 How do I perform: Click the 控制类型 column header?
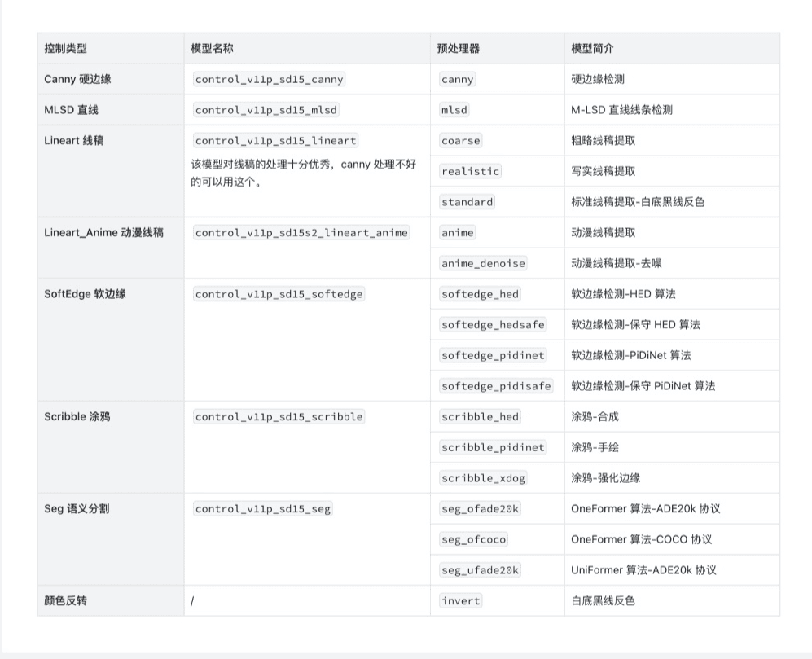tap(111, 49)
